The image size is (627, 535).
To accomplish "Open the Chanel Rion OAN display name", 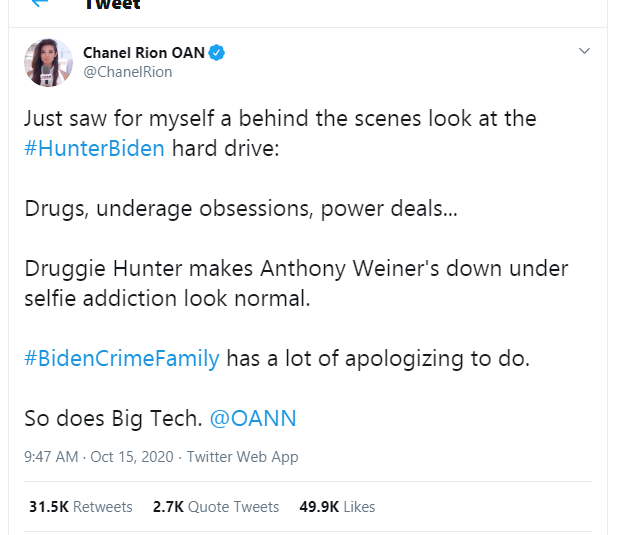I will tap(143, 53).
